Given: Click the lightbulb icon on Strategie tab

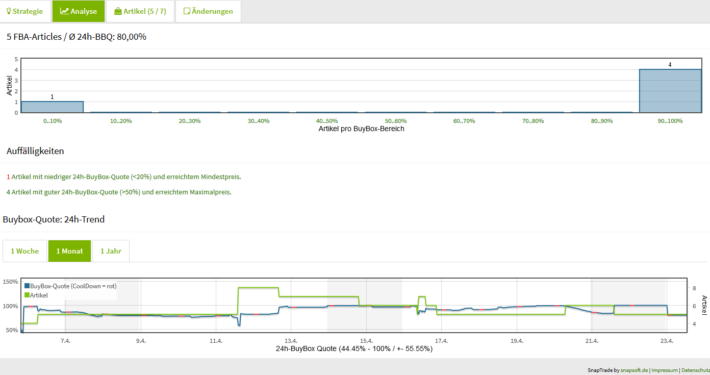Looking at the screenshot, I should click(x=9, y=11).
